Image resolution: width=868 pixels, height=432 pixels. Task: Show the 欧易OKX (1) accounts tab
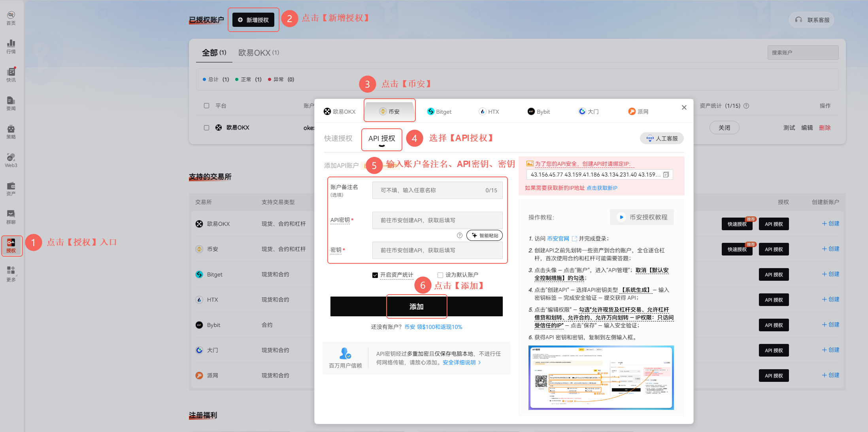point(259,53)
